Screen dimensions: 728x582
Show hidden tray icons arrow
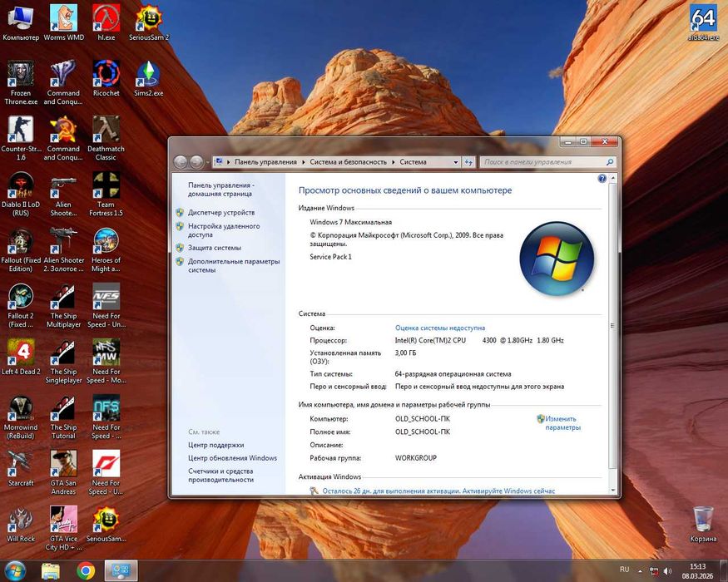[x=641, y=571]
